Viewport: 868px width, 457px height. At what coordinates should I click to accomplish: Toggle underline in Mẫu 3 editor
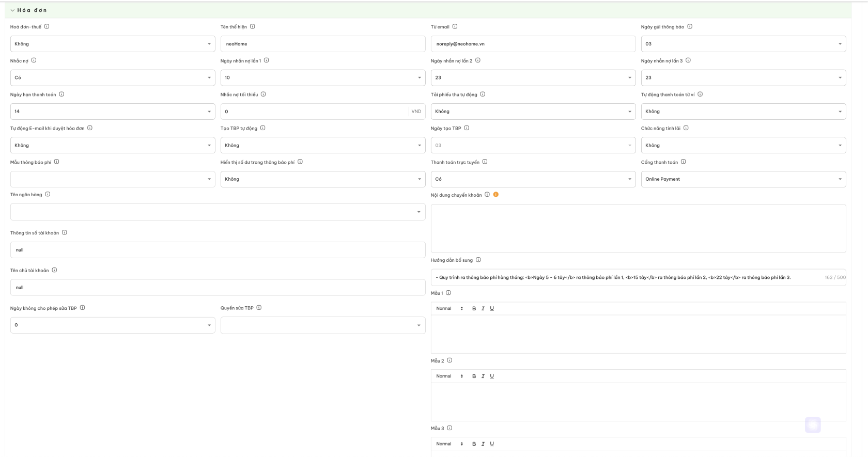point(492,444)
